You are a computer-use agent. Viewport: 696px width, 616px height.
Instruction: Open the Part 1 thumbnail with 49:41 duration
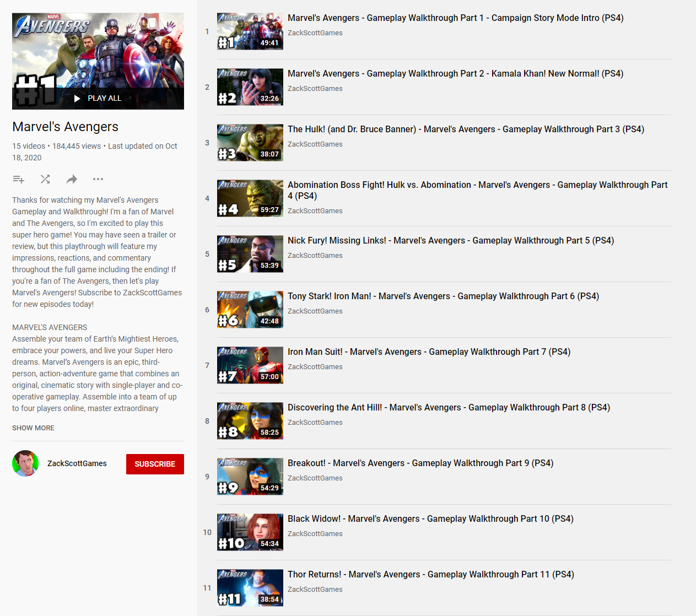pos(250,31)
